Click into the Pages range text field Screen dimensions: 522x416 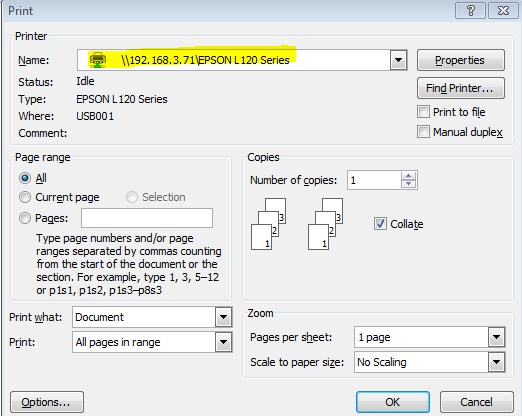147,218
